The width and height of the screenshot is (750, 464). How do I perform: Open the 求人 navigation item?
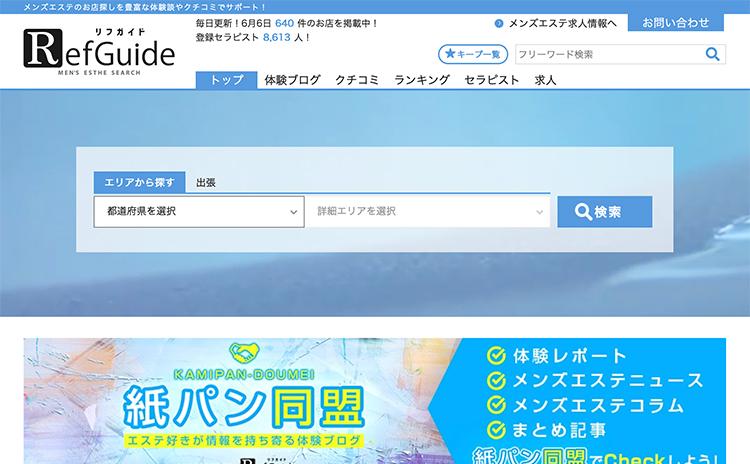(545, 80)
